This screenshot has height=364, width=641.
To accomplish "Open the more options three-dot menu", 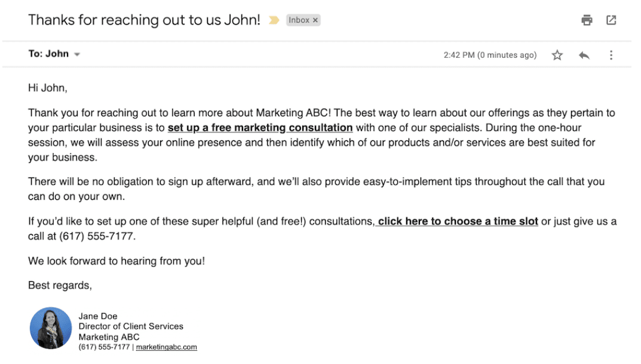I will [x=611, y=54].
